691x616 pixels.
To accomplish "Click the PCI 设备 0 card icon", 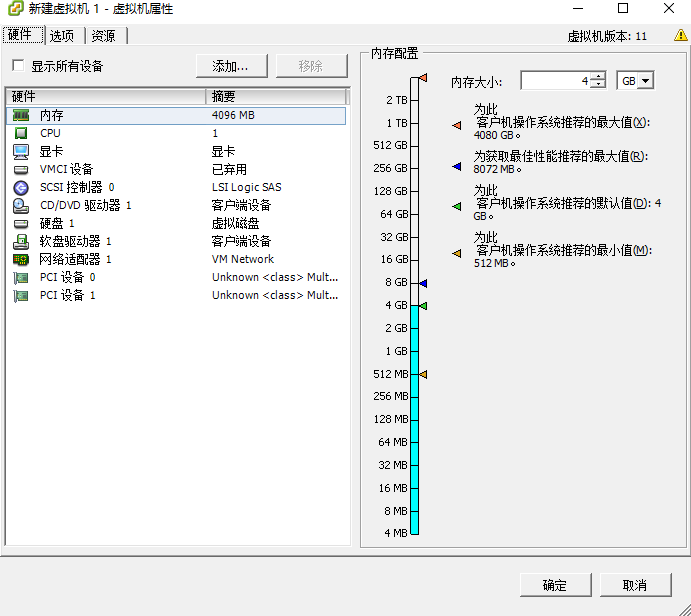I will (21, 278).
